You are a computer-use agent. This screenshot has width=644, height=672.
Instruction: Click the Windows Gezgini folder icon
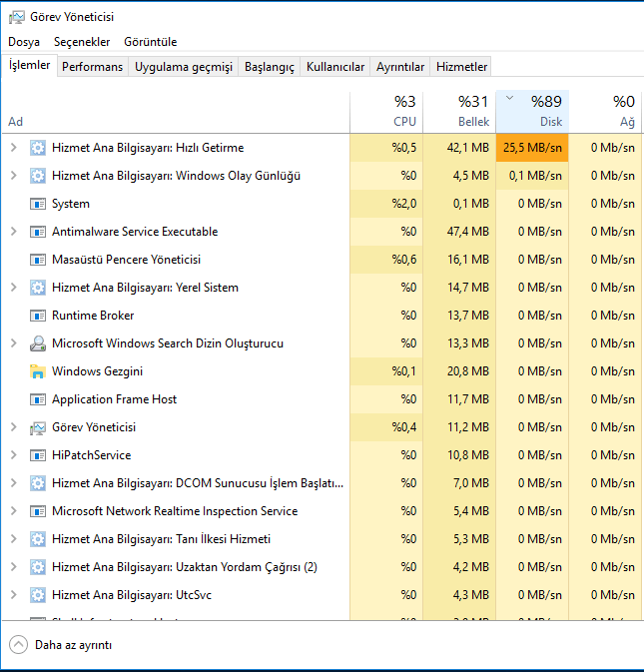[38, 371]
